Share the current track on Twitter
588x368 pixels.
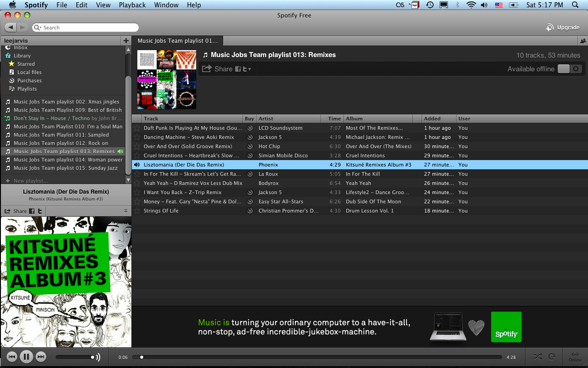point(40,211)
